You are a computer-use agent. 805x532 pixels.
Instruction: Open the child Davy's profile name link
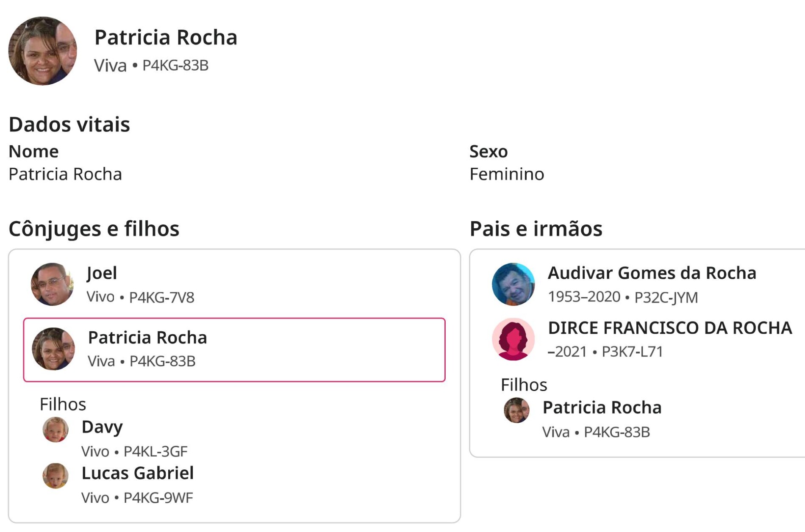(102, 427)
